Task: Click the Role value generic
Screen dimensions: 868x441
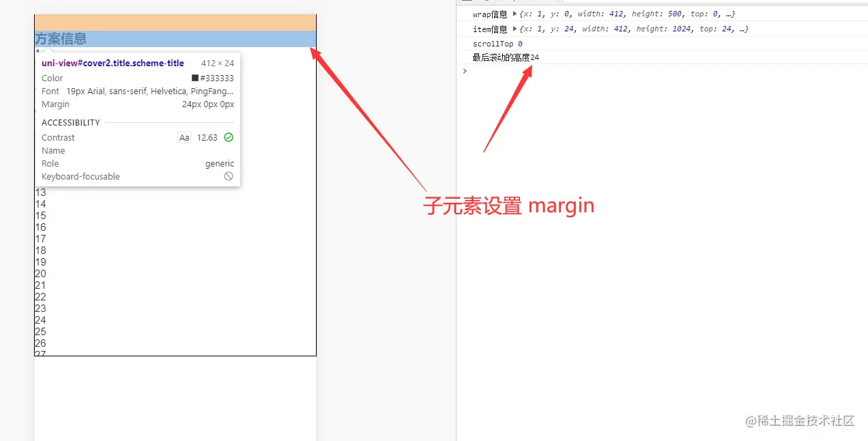Action: click(220, 164)
